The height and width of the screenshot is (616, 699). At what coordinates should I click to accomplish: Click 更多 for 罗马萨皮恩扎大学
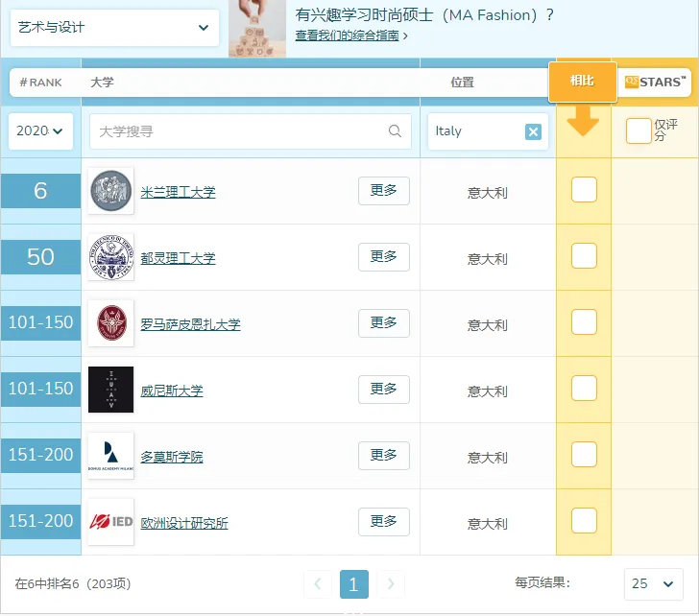384,323
